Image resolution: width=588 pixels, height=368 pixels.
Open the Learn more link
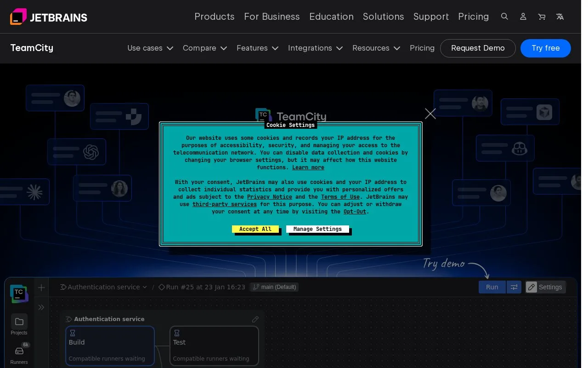point(308,167)
